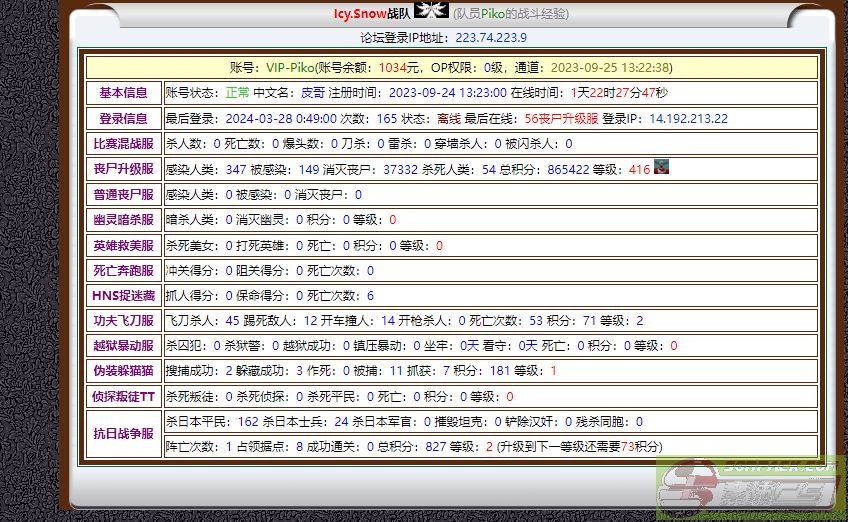Select the 抗日战争服 row header
Screen dimensions: 848x522
click(124, 434)
